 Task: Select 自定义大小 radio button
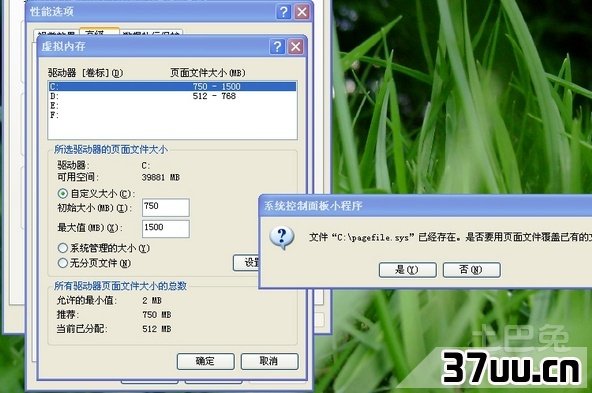pyautogui.click(x=63, y=194)
